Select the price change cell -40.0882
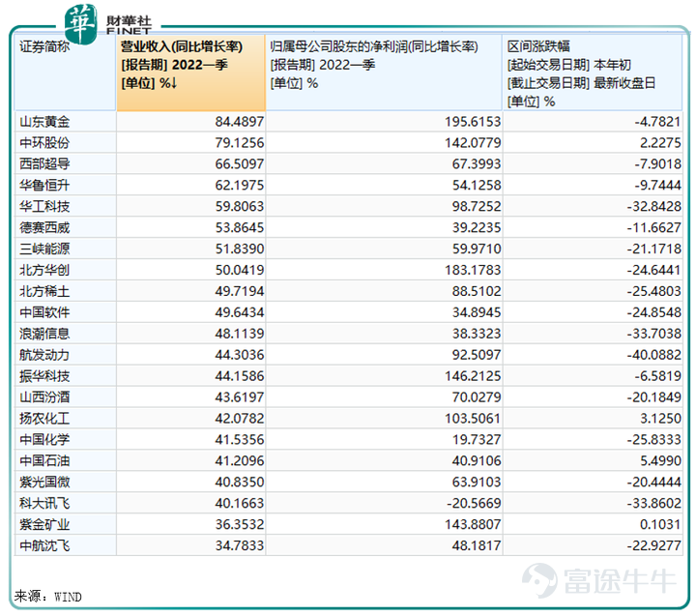This screenshot has height=616, width=696. click(x=593, y=355)
